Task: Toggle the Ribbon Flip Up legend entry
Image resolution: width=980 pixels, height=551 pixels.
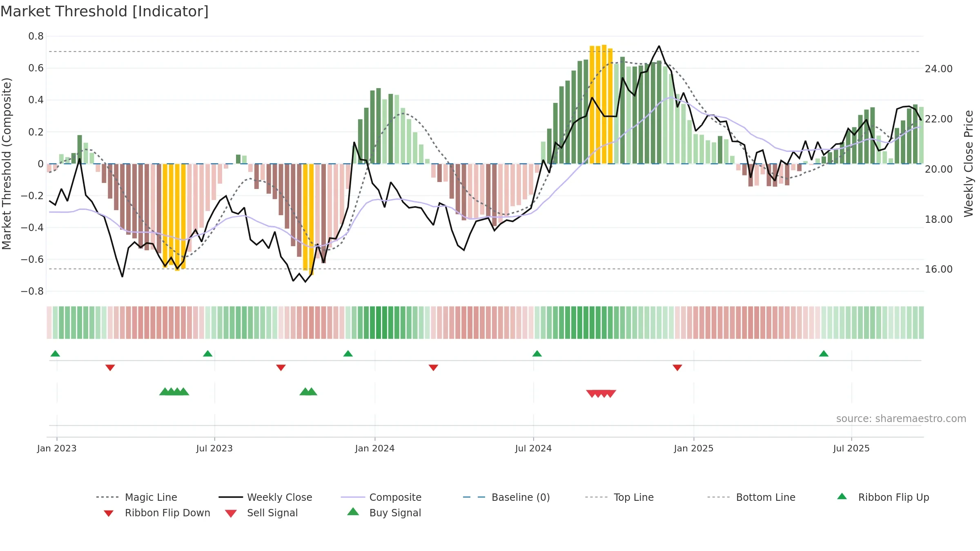Action: click(x=883, y=497)
